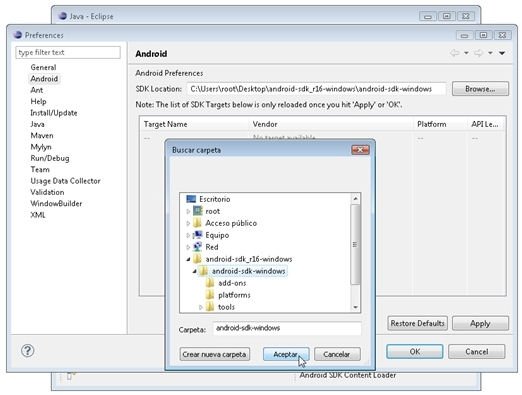The height and width of the screenshot is (395, 522).
Task: Select Android in the preferences tree
Action: point(44,79)
